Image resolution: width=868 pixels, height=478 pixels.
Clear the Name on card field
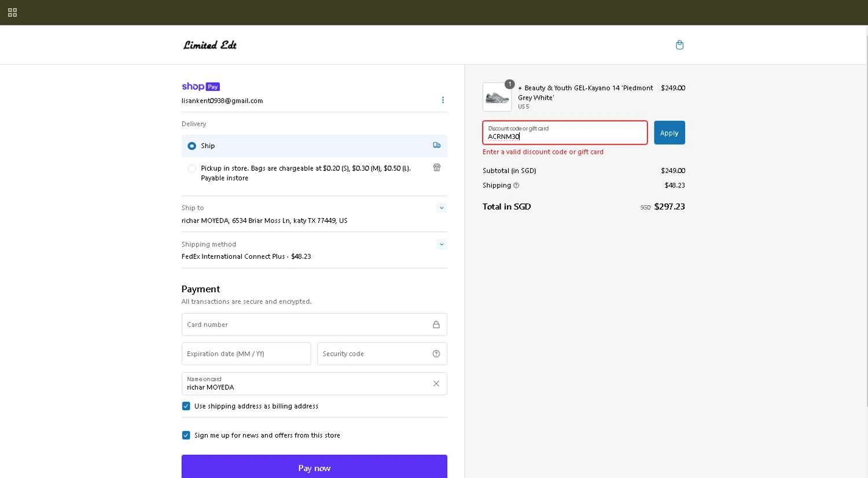pyautogui.click(x=436, y=384)
